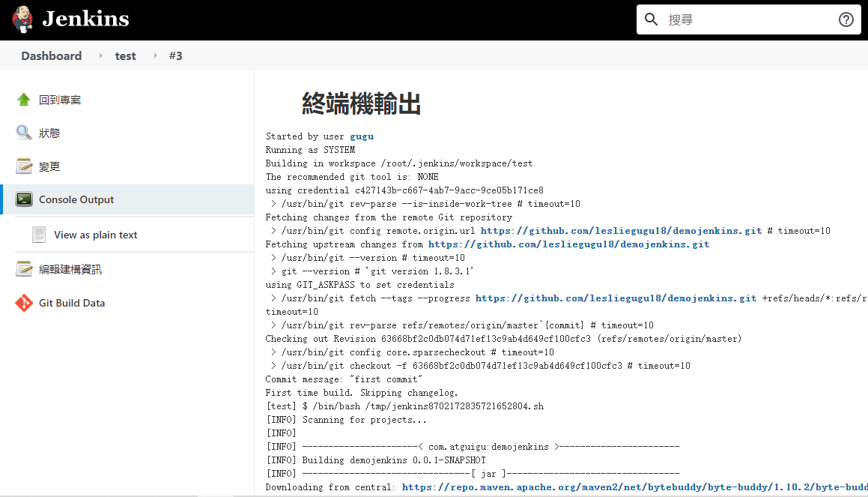The width and height of the screenshot is (868, 497).
Task: Open user gugu profile link
Action: [362, 136]
